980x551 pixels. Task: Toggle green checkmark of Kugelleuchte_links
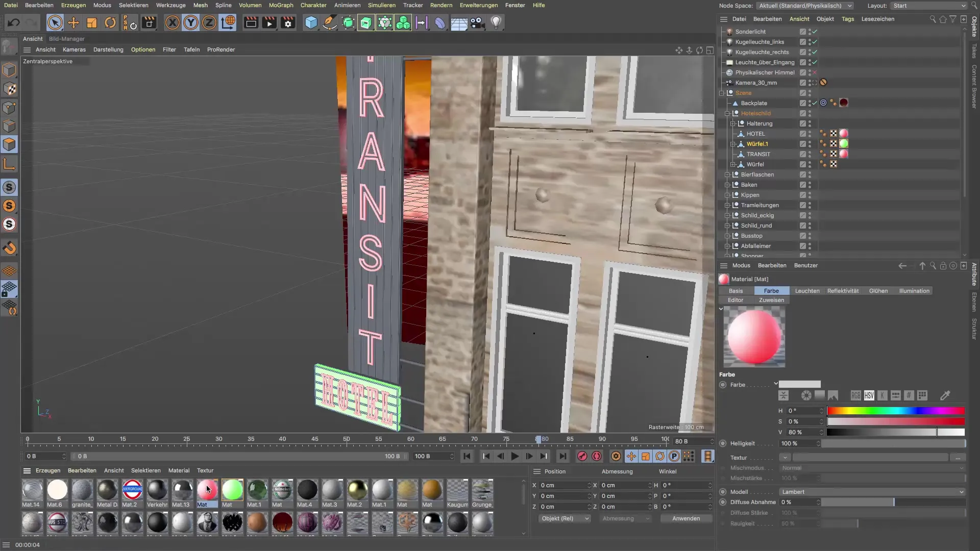click(x=815, y=42)
